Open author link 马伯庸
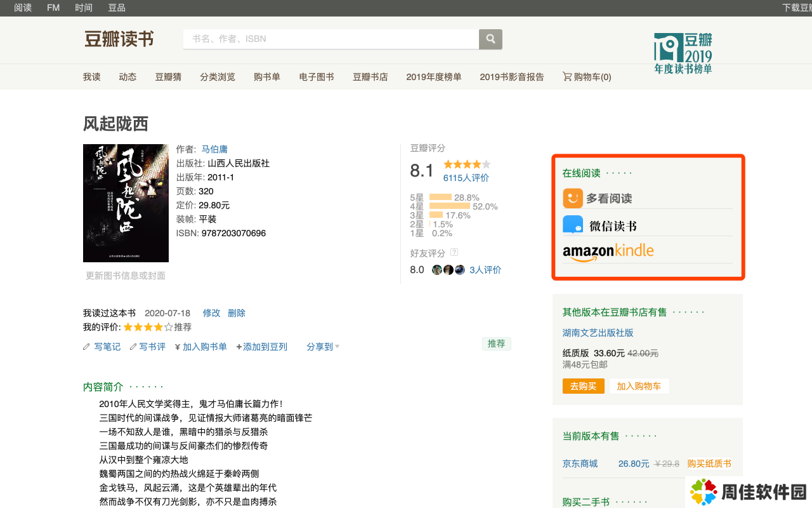 click(214, 149)
